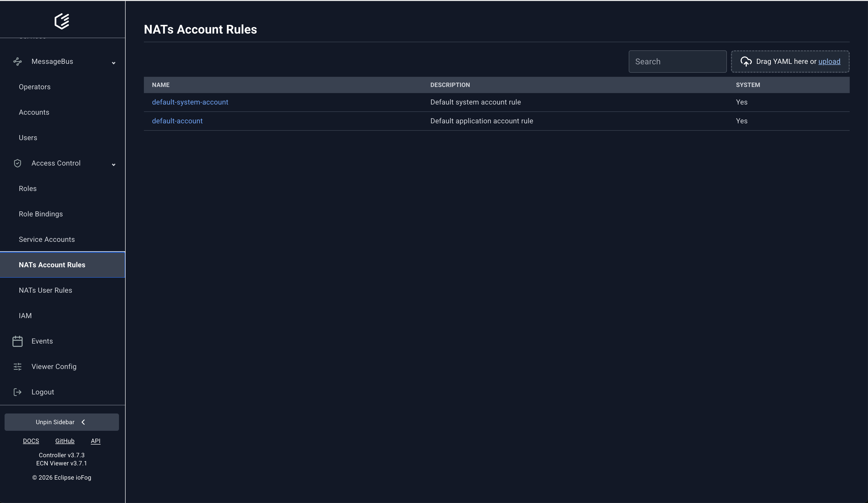Screen dimensions: 868x503
Task: Collapse the MessageBus section chevron
Action: pos(113,63)
